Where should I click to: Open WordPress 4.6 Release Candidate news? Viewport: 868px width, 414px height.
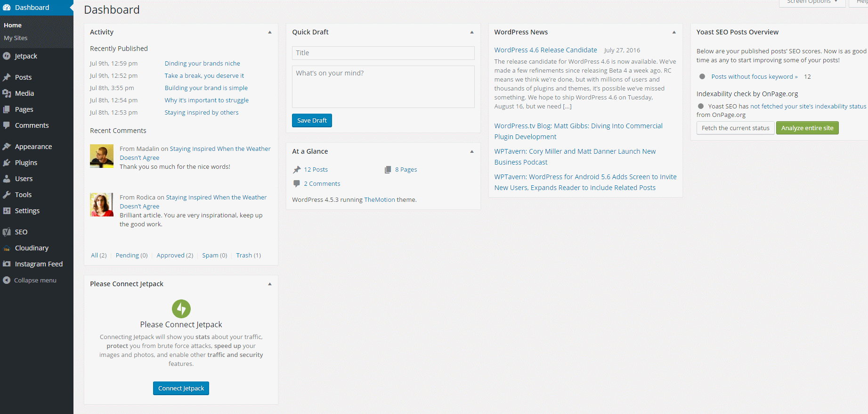pyautogui.click(x=545, y=50)
